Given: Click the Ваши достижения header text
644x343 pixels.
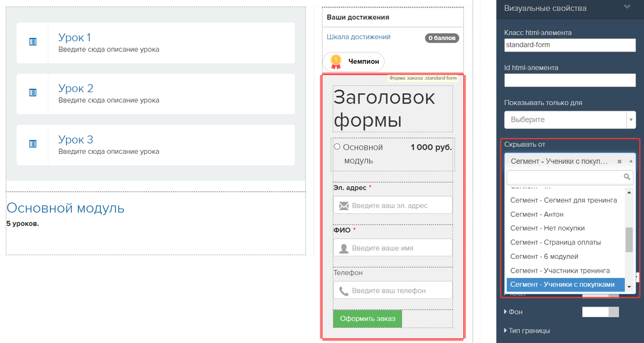Looking at the screenshot, I should [358, 17].
